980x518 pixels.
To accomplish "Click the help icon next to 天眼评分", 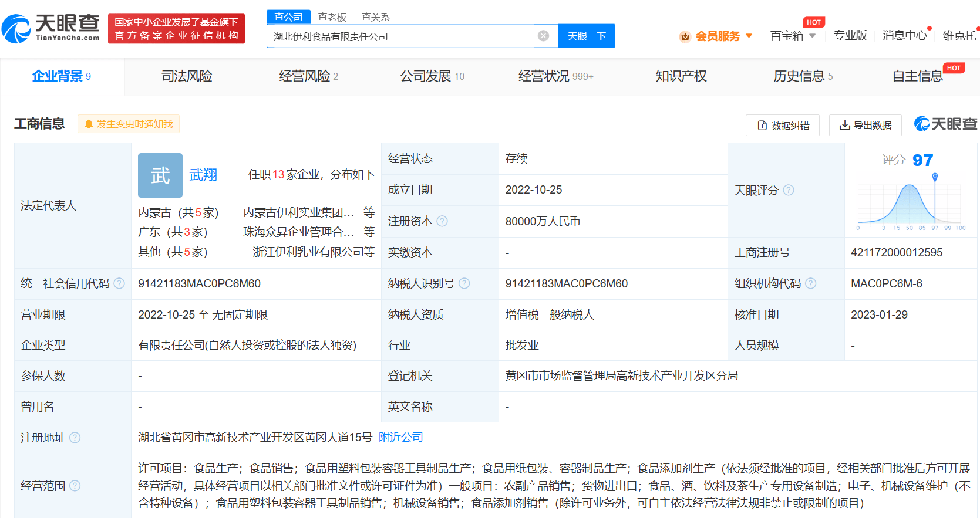I will 789,190.
